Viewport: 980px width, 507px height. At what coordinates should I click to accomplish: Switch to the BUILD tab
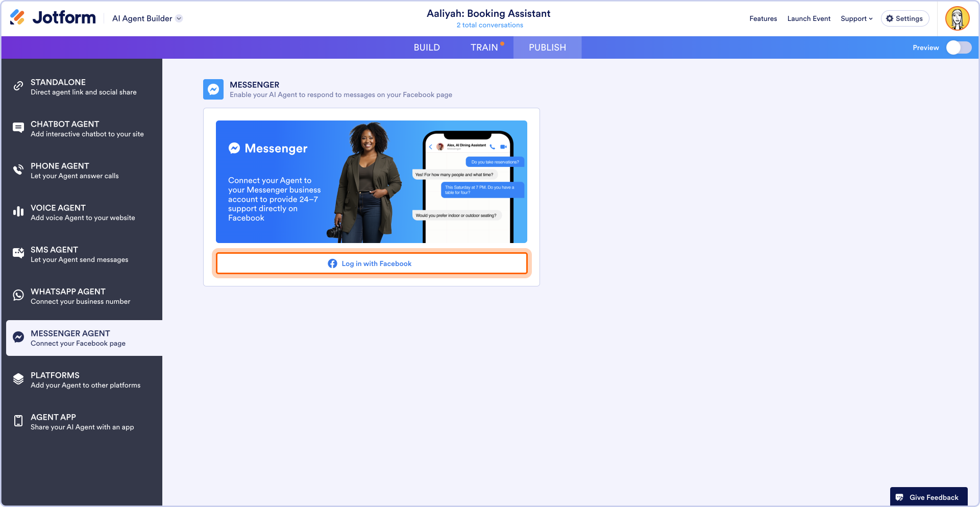427,47
